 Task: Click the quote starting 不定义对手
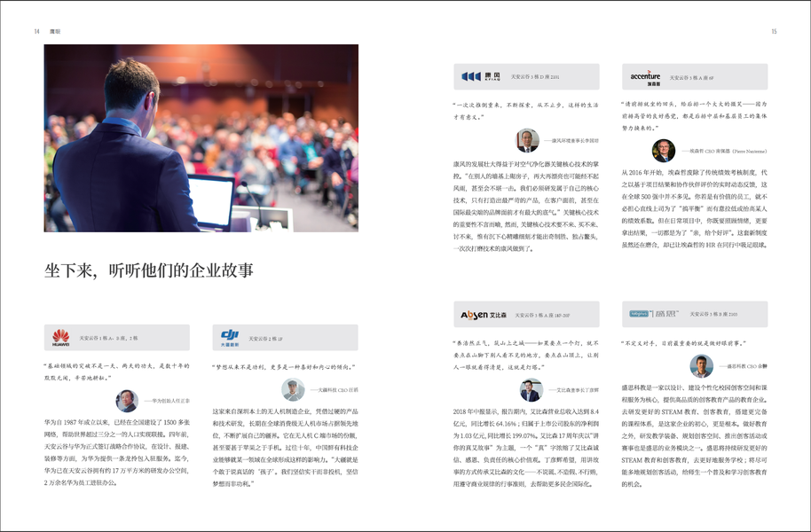pos(683,343)
